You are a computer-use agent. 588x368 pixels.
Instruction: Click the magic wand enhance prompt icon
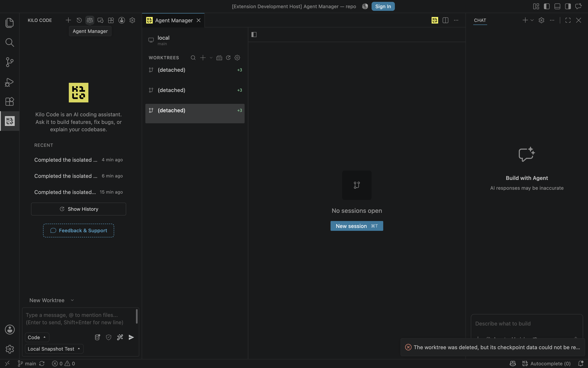[120, 337]
